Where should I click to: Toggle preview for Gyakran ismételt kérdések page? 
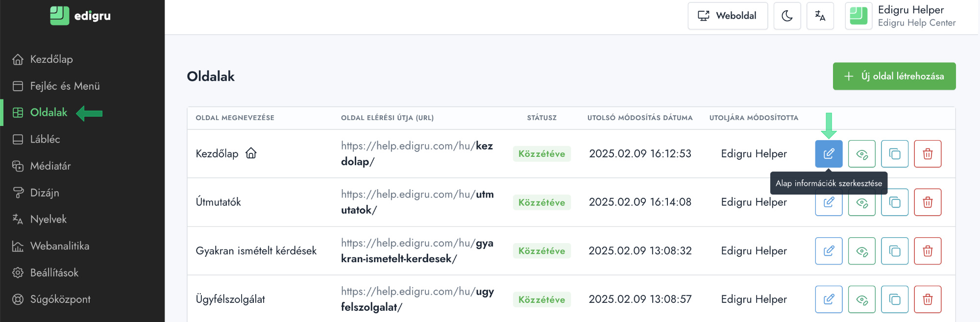pyautogui.click(x=861, y=251)
